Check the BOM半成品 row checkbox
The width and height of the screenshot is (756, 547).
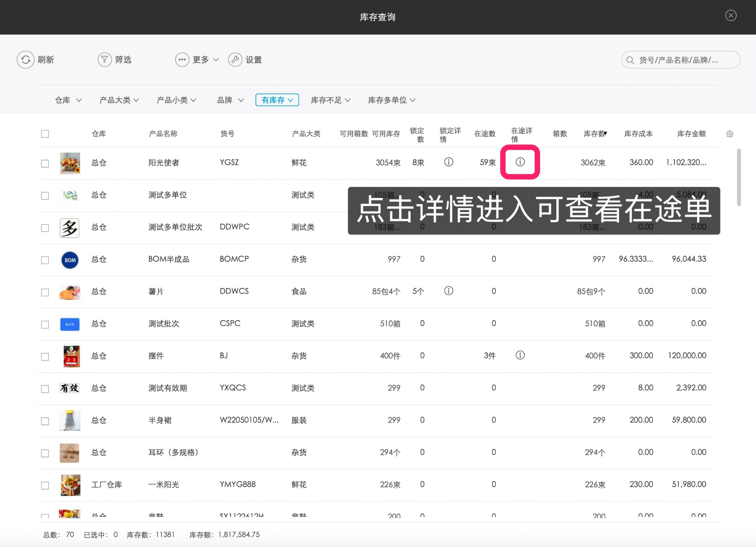click(x=45, y=260)
